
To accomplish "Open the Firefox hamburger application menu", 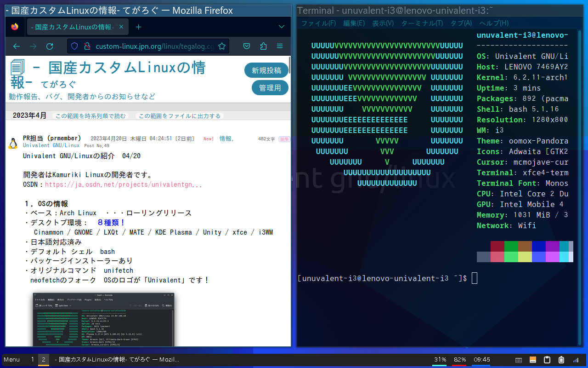I will 280,46.
